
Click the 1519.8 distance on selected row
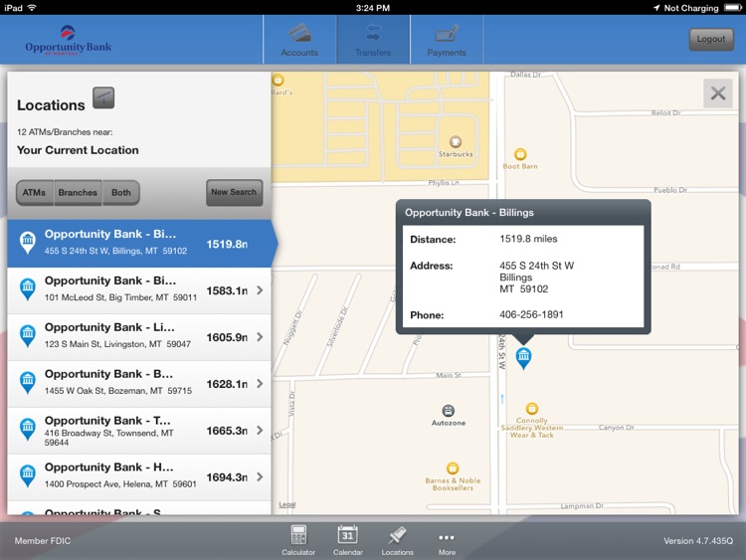click(x=227, y=244)
